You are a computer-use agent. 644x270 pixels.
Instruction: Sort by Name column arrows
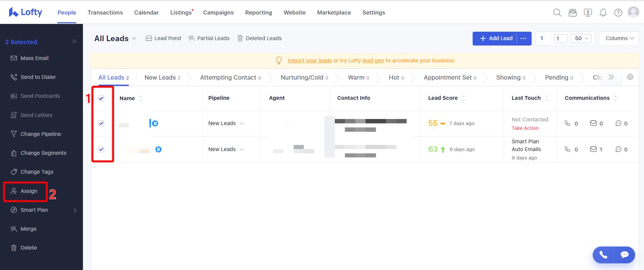(141, 98)
